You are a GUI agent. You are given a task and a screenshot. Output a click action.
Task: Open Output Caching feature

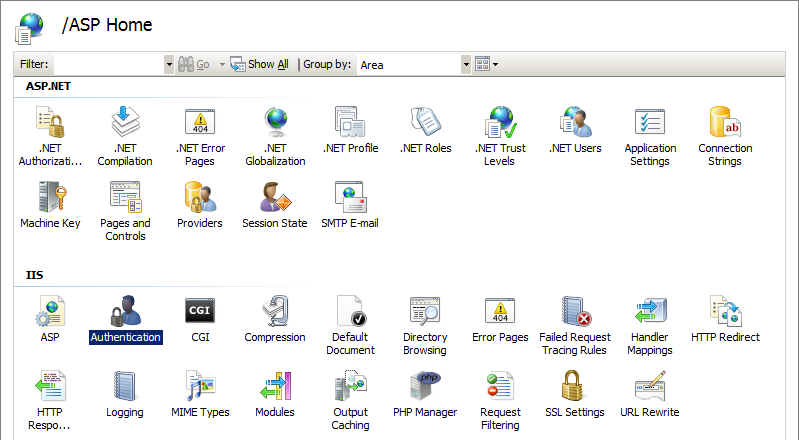350,400
